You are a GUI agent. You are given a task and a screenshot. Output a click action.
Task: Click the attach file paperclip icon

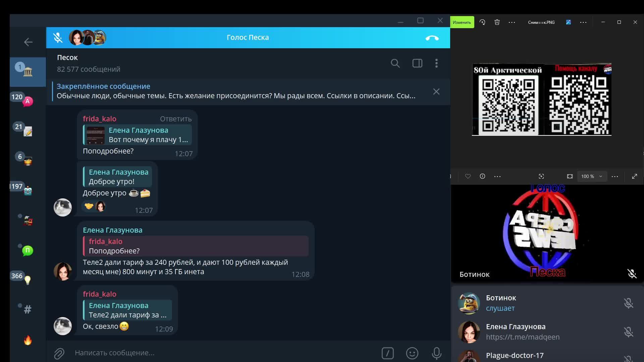click(59, 353)
